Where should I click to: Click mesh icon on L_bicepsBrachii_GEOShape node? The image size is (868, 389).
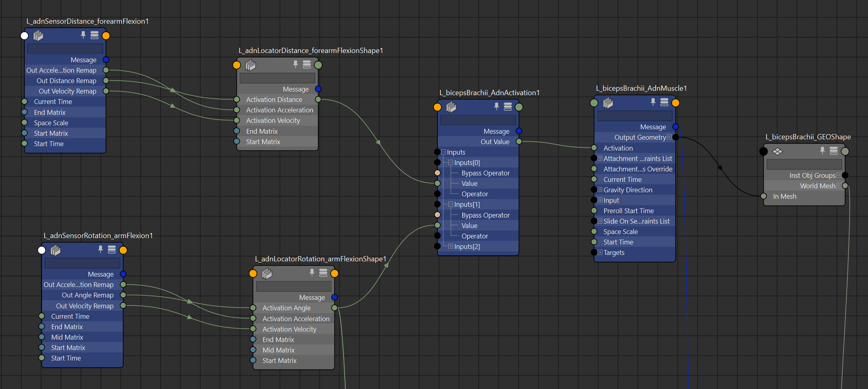pos(777,151)
